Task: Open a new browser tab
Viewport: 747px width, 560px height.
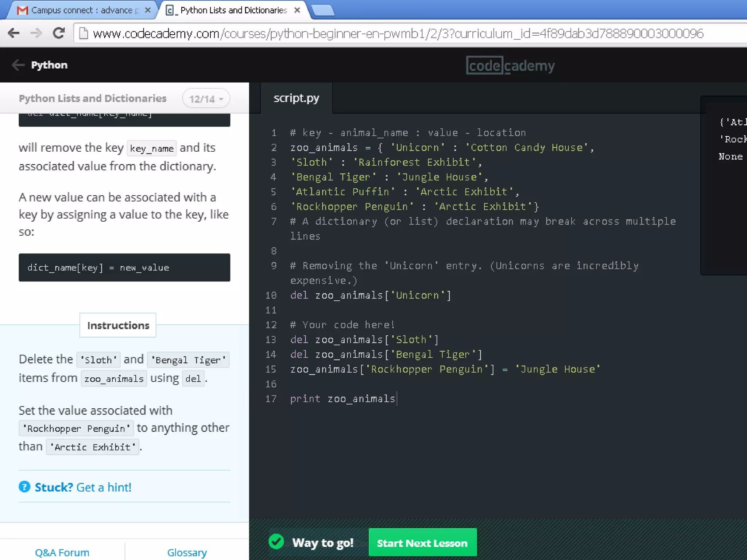Action: click(323, 10)
